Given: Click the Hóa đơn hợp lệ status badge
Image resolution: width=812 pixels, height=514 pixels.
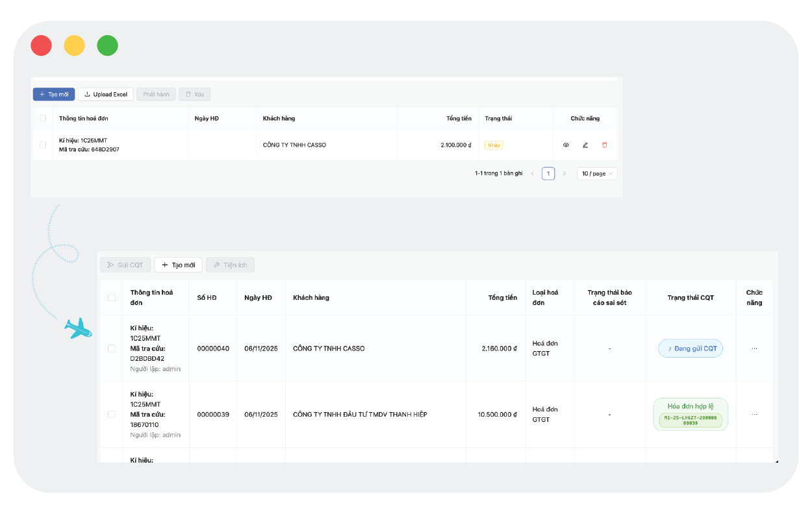Looking at the screenshot, I should (691, 414).
